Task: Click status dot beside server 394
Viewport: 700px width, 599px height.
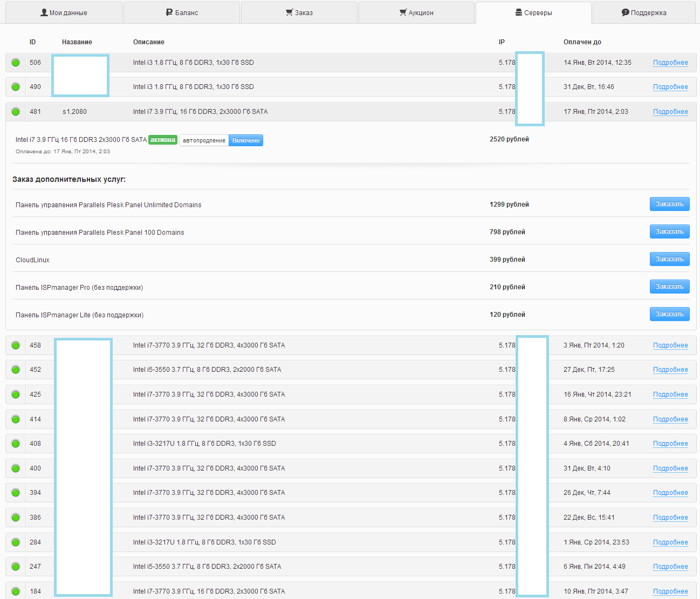Action: (16, 493)
